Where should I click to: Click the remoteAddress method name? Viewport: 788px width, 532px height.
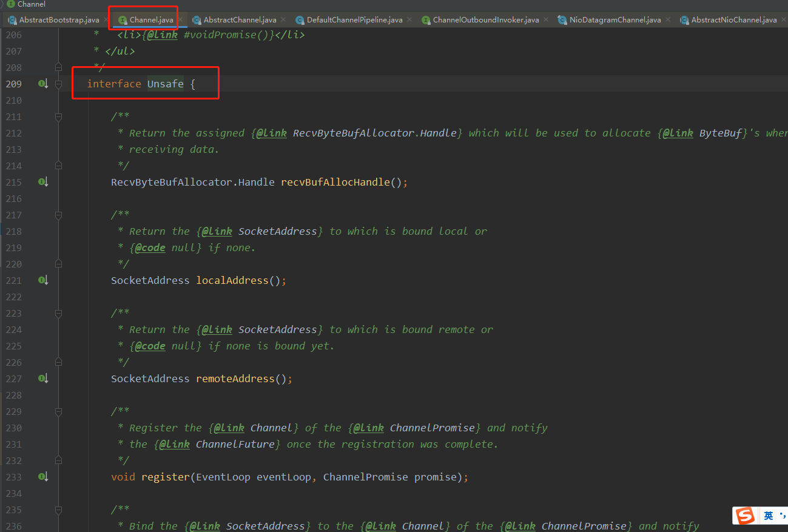pyautogui.click(x=235, y=379)
